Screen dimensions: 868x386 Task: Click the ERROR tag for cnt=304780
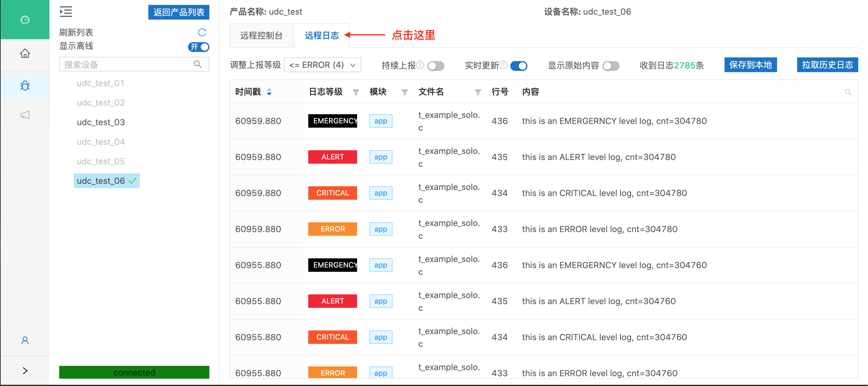point(333,229)
